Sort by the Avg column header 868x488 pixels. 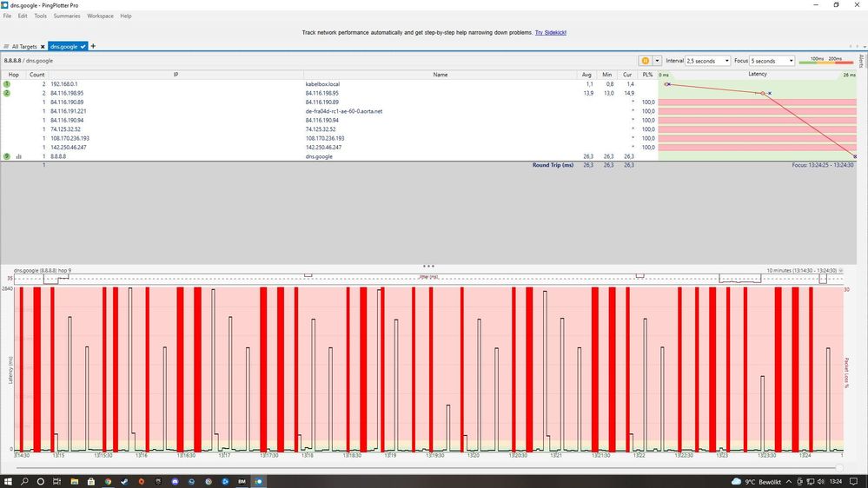(x=586, y=75)
